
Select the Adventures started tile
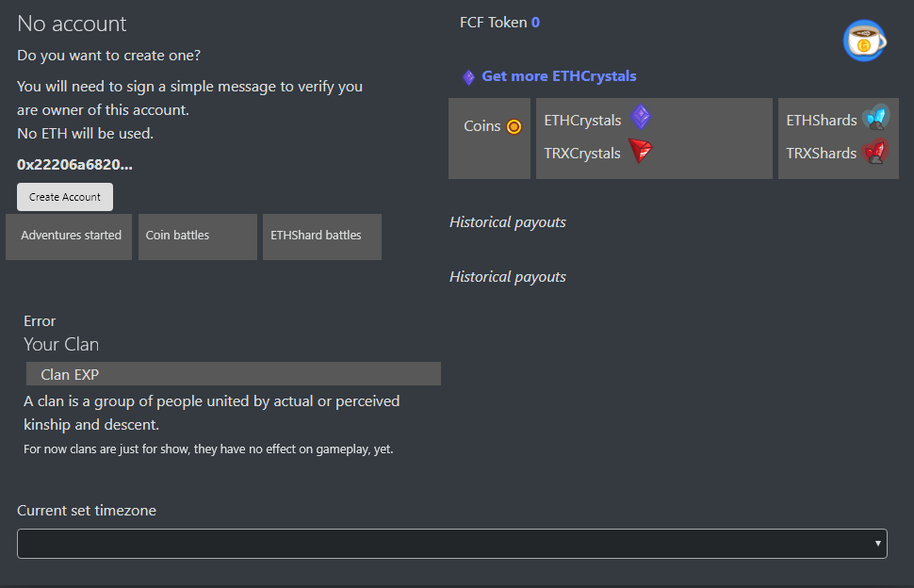point(69,237)
